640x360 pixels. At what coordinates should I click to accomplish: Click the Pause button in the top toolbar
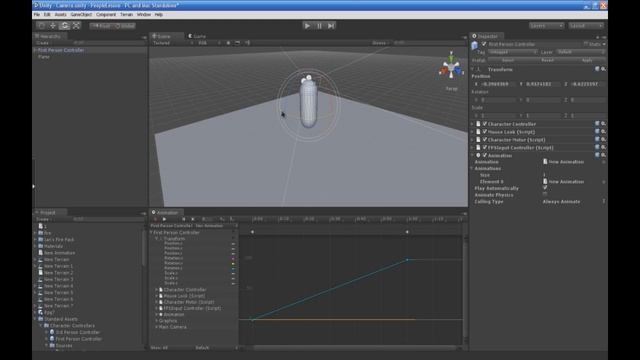pos(319,26)
